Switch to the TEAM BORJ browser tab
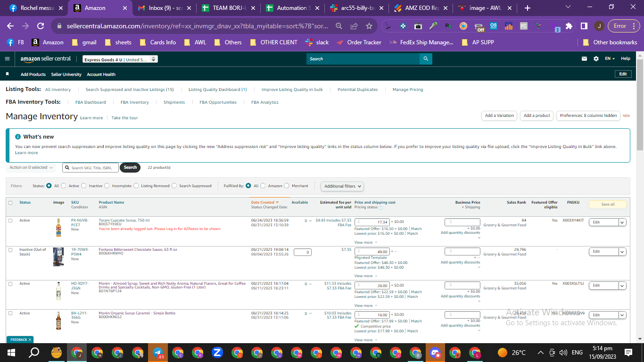The height and width of the screenshot is (362, 644). tap(229, 8)
